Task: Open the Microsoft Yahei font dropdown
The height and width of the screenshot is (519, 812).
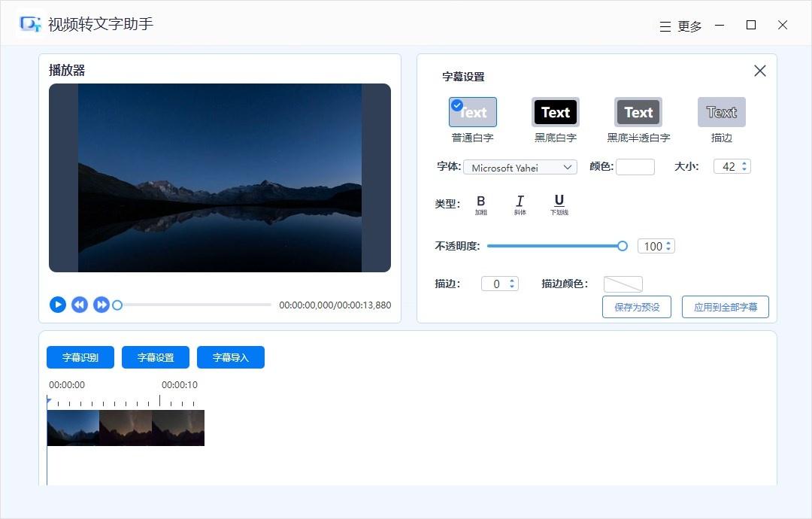Action: pyautogui.click(x=520, y=167)
